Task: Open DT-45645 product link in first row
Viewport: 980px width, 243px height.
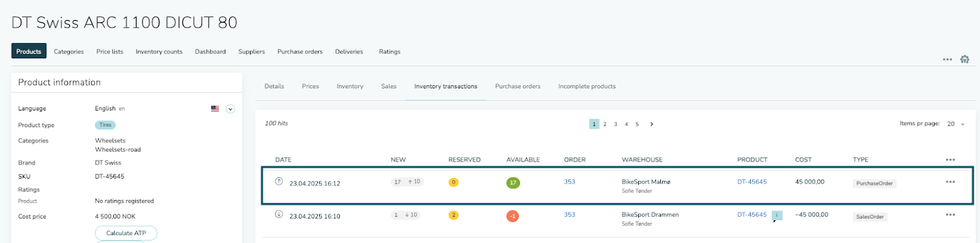Action: coord(752,182)
